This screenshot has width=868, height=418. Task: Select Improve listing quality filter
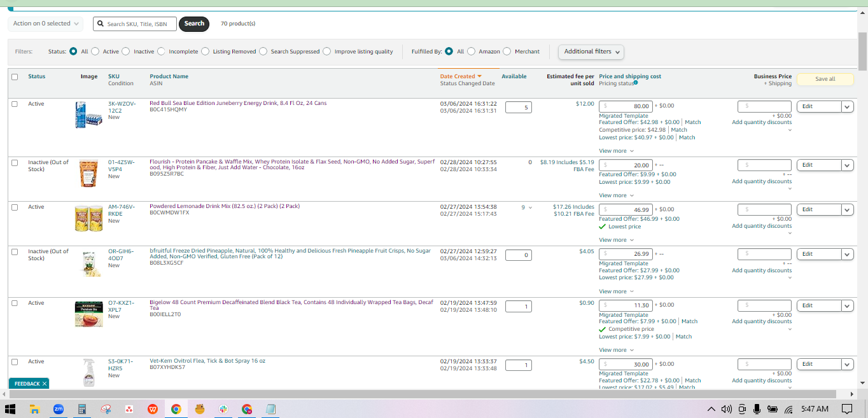[x=327, y=52]
